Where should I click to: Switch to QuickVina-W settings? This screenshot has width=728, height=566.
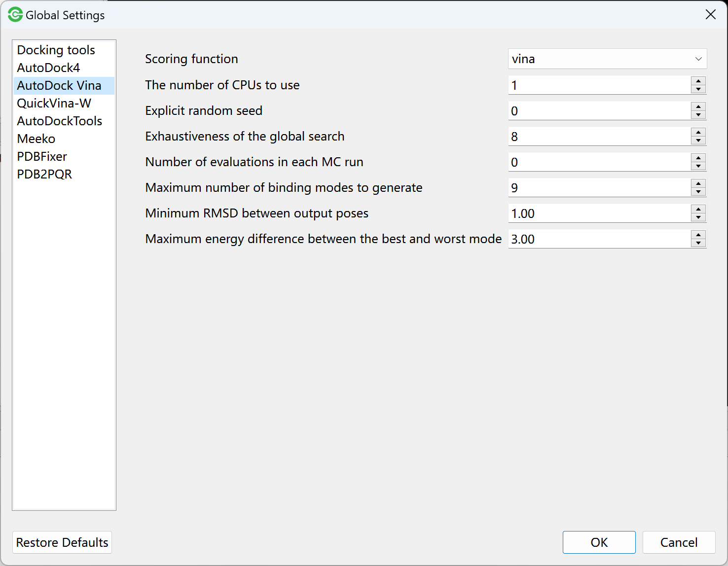coord(64,103)
